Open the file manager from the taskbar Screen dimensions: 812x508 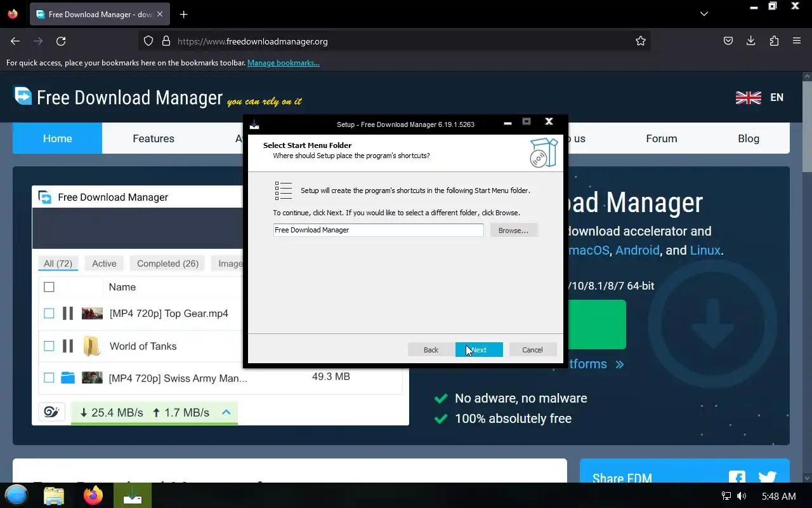(x=54, y=495)
